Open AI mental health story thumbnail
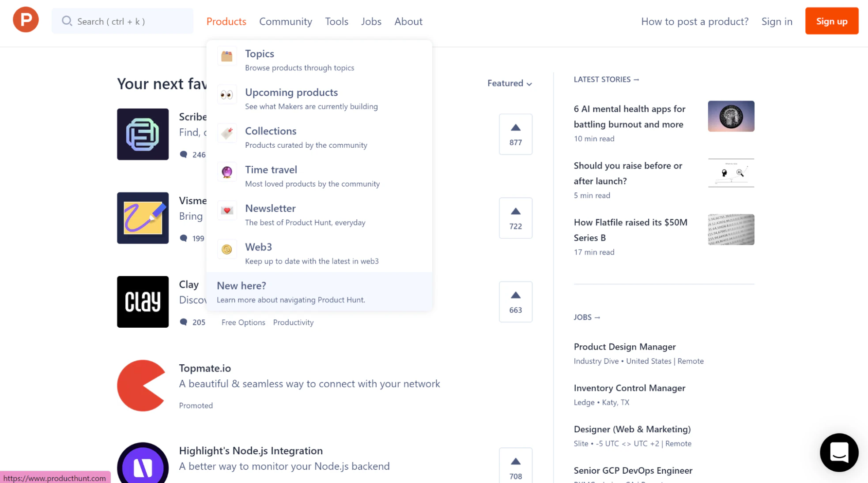The width and height of the screenshot is (868, 483). point(731,116)
